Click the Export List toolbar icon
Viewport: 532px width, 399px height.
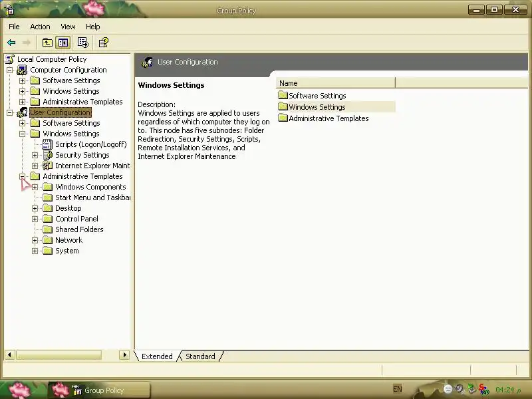pyautogui.click(x=82, y=43)
